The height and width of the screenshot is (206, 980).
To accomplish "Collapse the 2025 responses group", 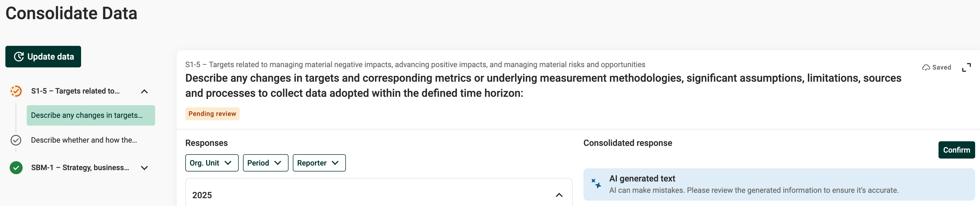I will click(x=558, y=195).
